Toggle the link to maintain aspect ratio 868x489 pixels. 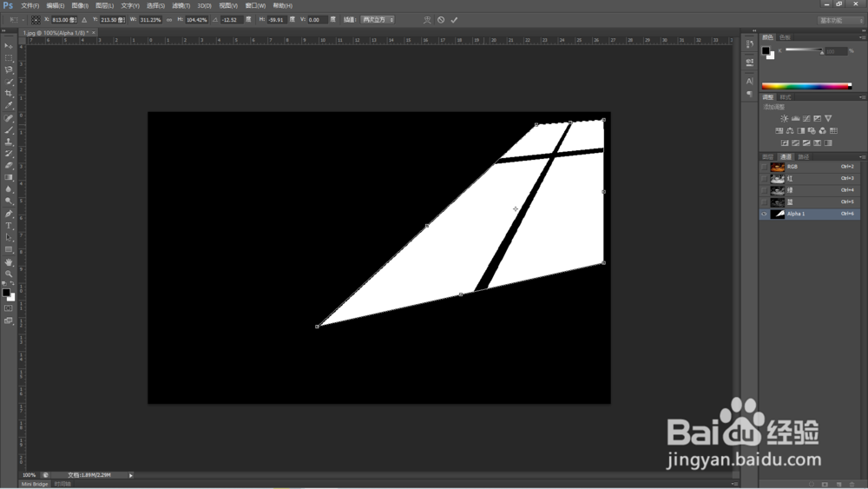click(169, 20)
